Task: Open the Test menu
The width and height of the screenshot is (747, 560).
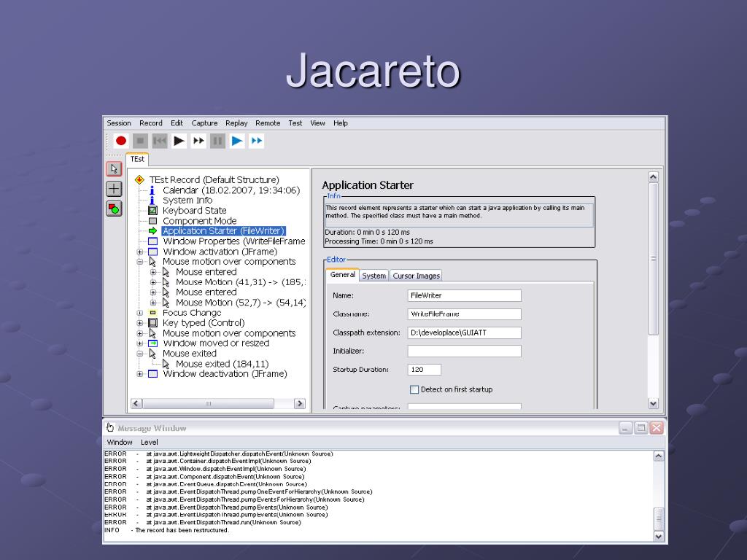Action: (x=295, y=122)
